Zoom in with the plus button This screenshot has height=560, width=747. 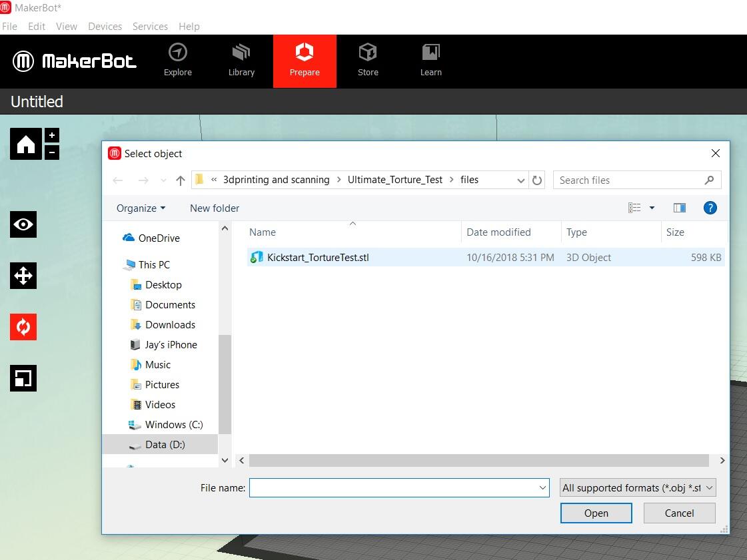tap(52, 135)
